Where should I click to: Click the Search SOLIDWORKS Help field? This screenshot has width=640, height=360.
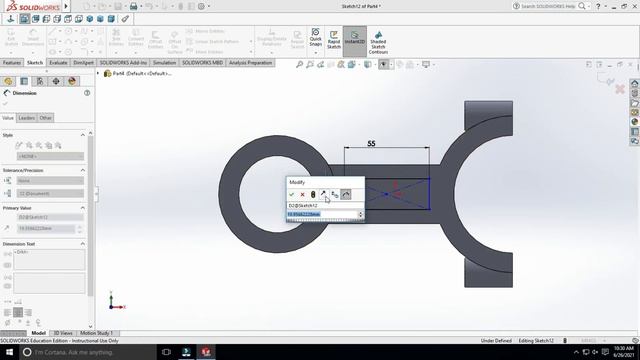tap(549, 6)
